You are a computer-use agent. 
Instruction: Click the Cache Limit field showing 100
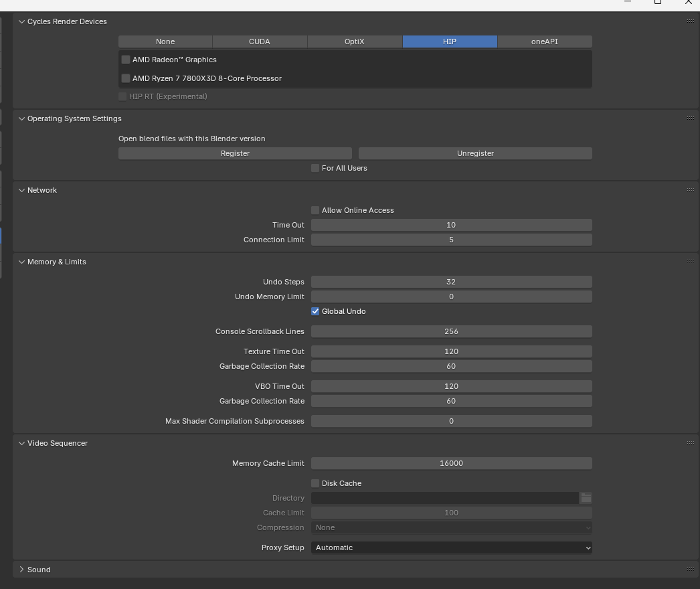point(451,513)
